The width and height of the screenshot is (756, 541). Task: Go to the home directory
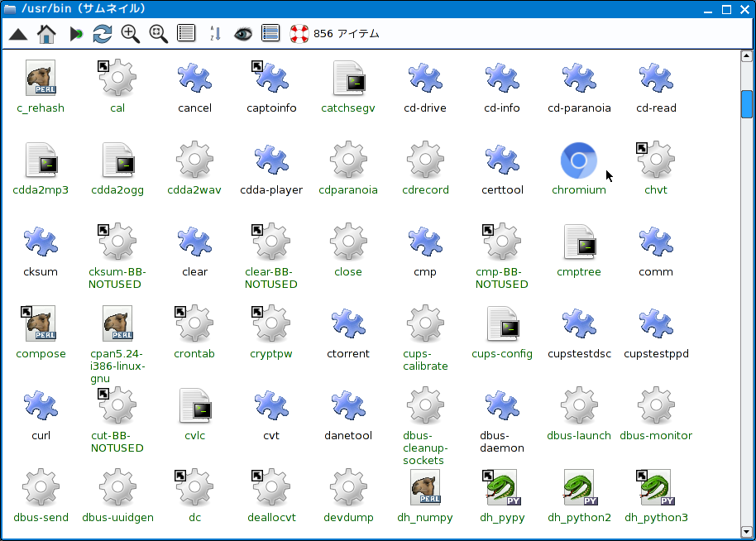(46, 33)
